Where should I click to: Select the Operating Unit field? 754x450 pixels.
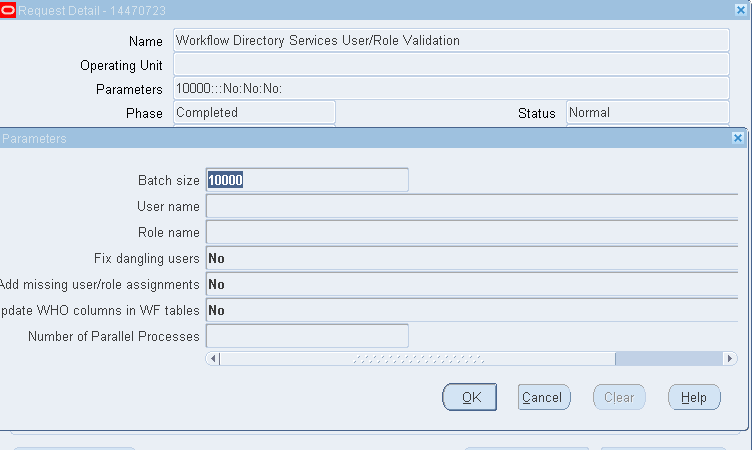(450, 65)
